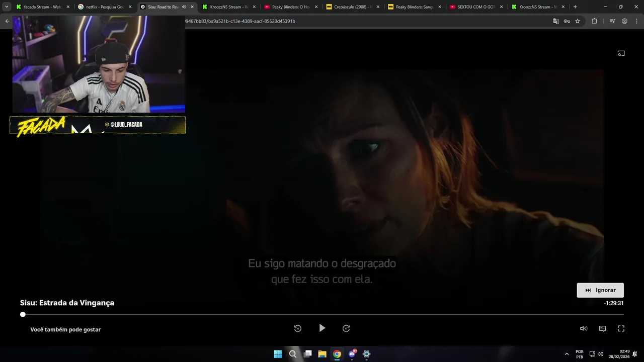Open system volume tray icon

[x=600, y=354]
